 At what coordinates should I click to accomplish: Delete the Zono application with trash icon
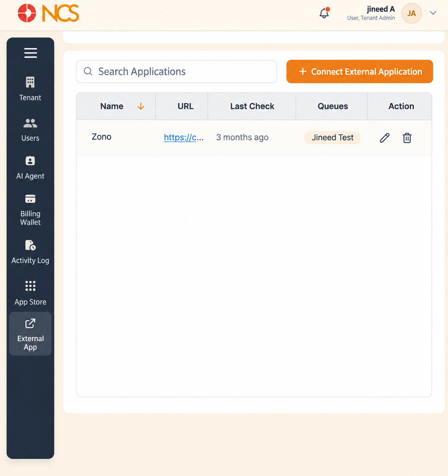tap(407, 138)
